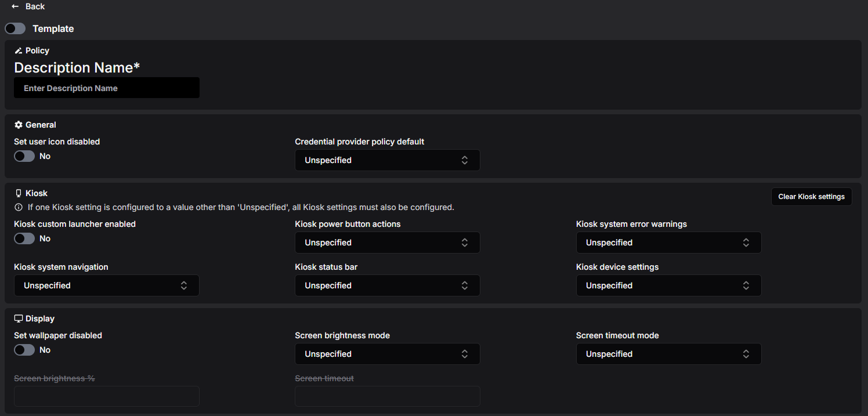Click the General gear icon
Viewport: 868px width, 416px height.
coord(18,125)
